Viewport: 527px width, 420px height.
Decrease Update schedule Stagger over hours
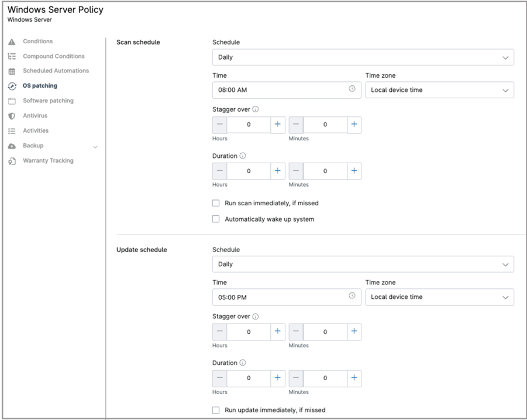(x=220, y=332)
